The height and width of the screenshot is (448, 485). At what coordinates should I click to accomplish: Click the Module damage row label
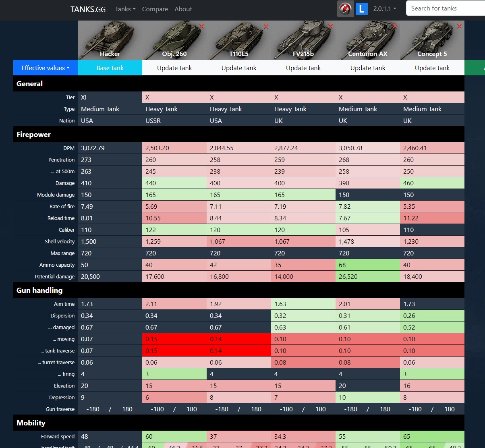click(56, 195)
